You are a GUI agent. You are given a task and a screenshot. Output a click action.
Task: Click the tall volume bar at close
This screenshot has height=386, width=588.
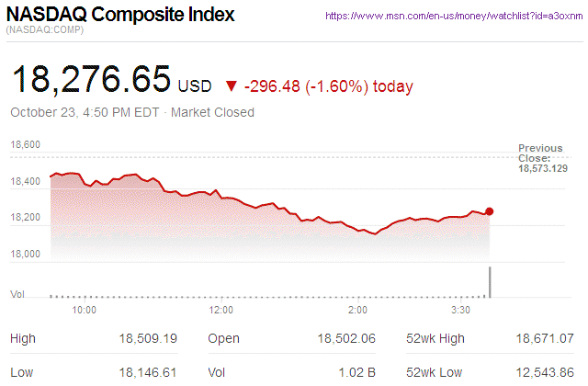coord(491,282)
